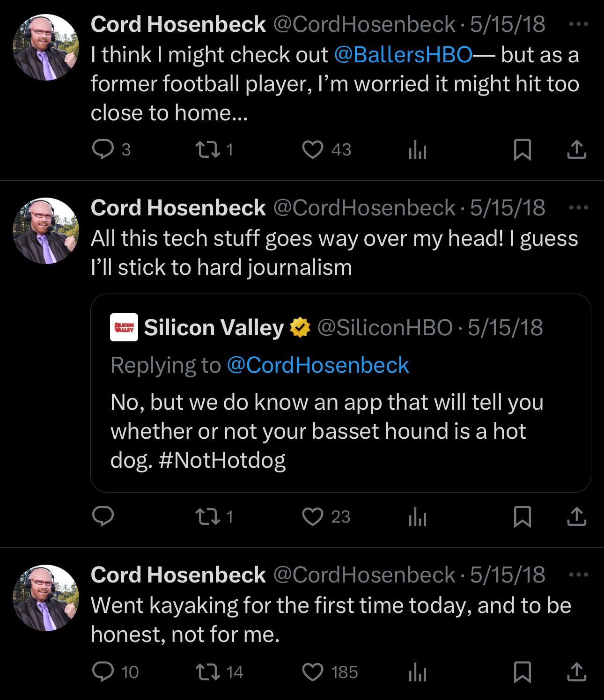Reply to the hard journalism tweet
This screenshot has width=604, height=700.
103,517
